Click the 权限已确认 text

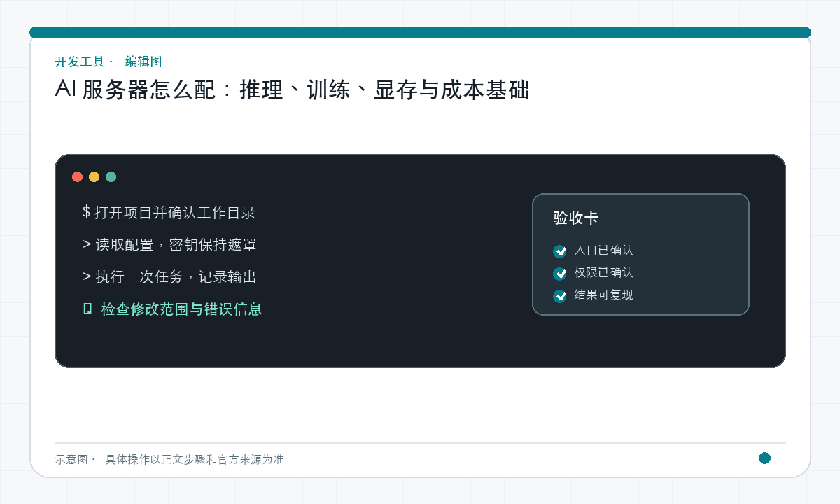tap(603, 272)
